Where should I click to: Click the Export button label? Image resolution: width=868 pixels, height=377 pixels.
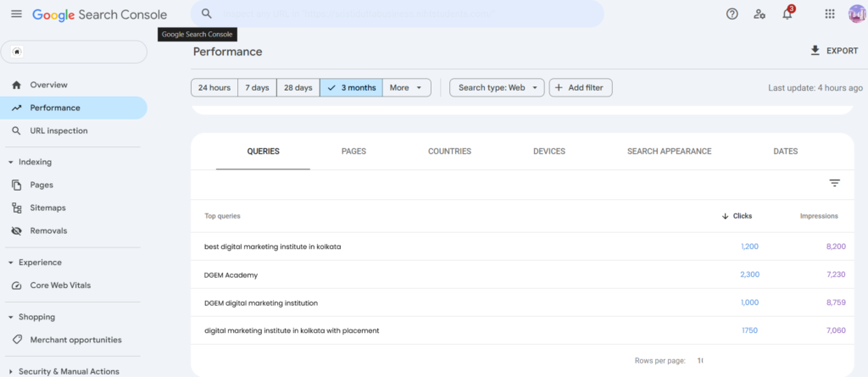tap(842, 51)
